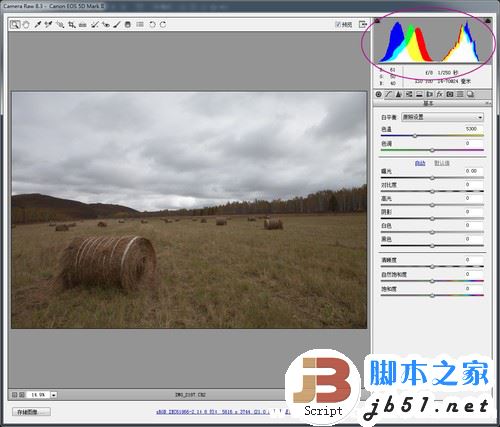Viewport: 500px width, 427px height.
Task: Toggle highlight clipping warning in histogram
Action: [488, 21]
